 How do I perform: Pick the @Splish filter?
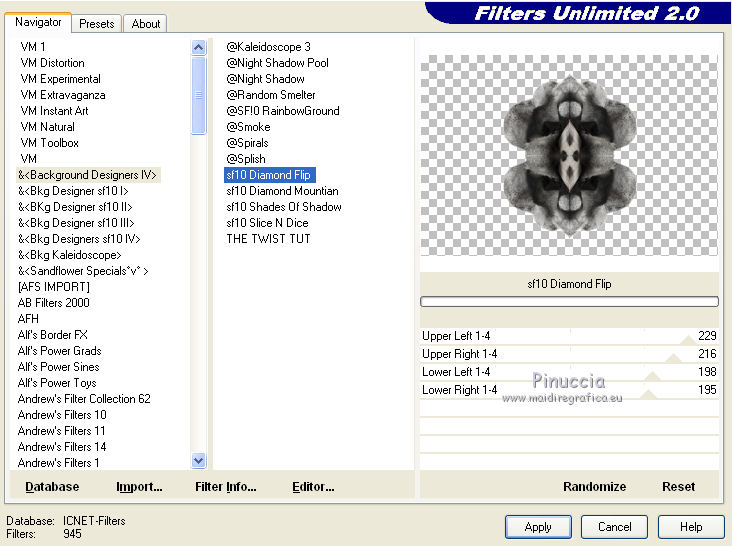246,159
